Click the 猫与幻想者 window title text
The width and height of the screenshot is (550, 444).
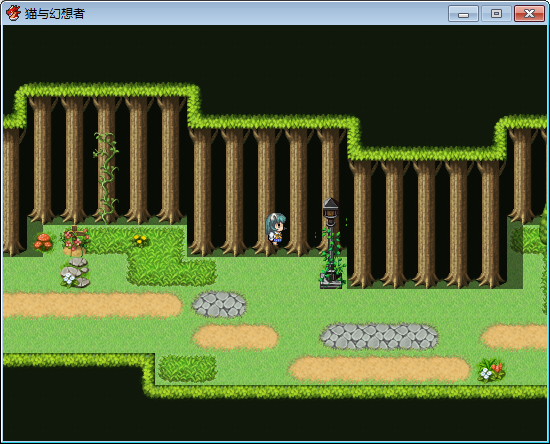55,14
